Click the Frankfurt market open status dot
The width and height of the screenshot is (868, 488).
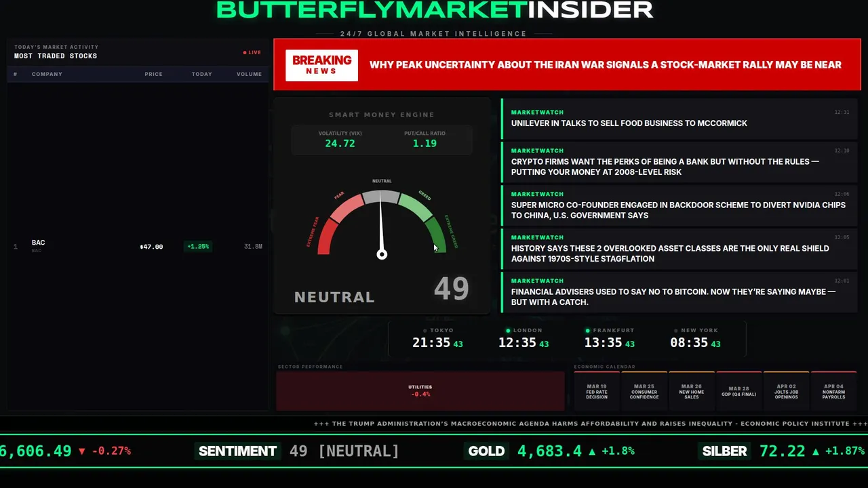pyautogui.click(x=589, y=331)
